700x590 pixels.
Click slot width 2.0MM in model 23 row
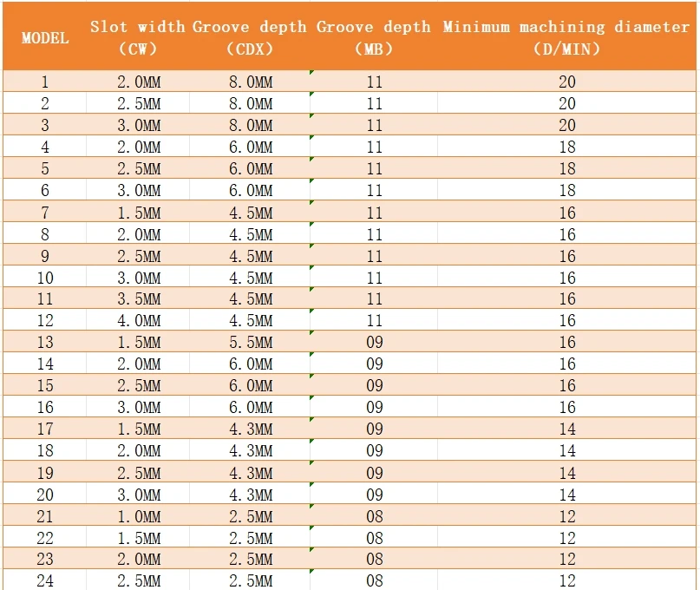coord(139,559)
